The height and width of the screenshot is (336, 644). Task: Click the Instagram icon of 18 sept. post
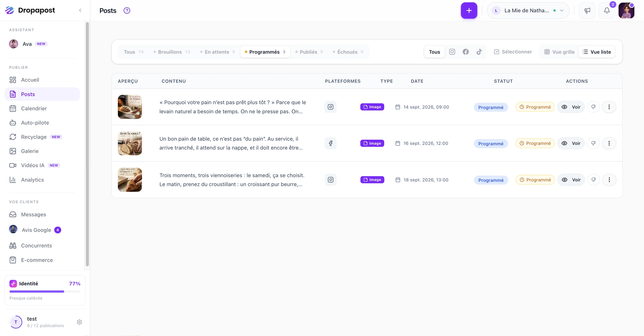point(331,180)
